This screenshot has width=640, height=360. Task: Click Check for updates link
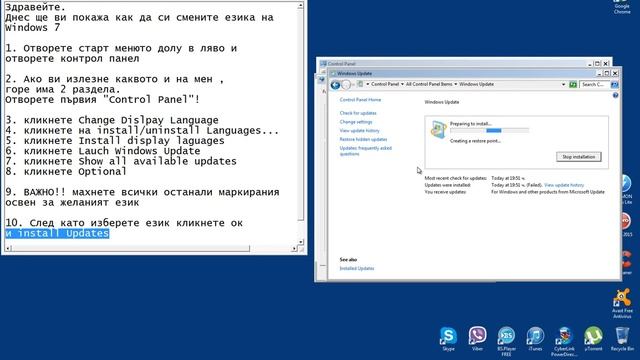point(358,113)
